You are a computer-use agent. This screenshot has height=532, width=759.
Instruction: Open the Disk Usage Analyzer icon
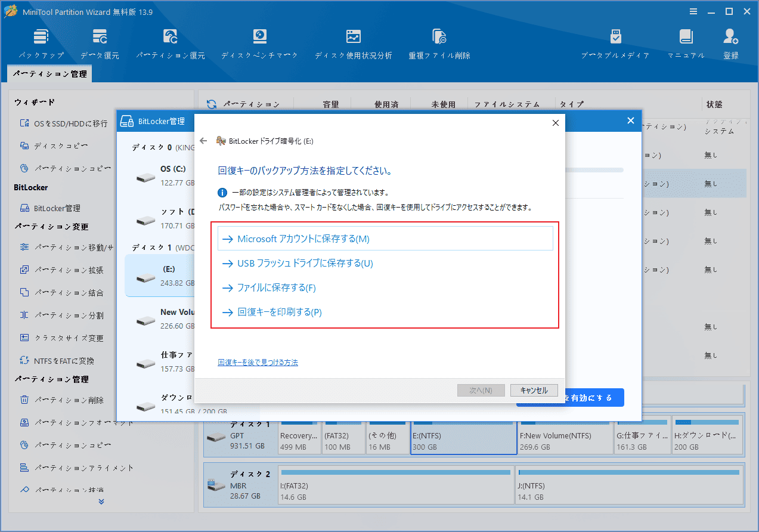tap(354, 37)
